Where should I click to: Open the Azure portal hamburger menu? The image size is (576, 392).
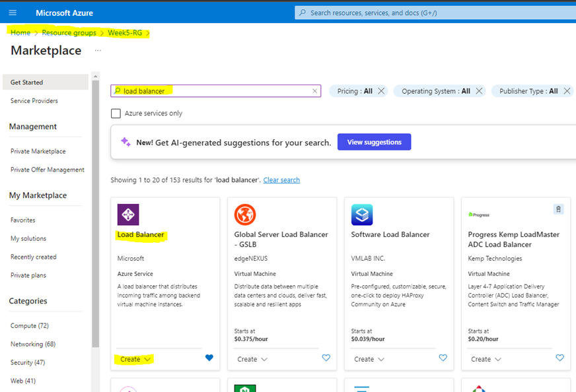(13, 13)
